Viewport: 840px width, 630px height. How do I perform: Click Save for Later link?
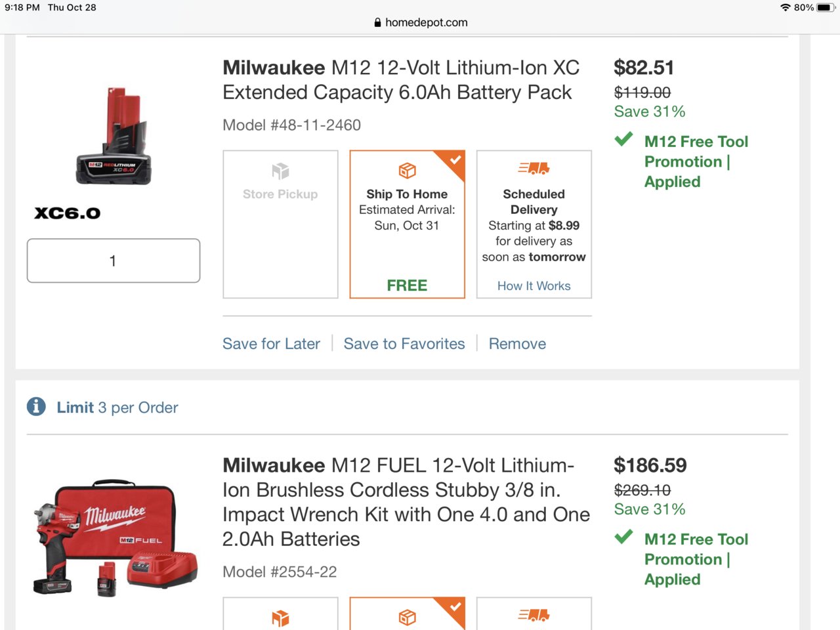(x=271, y=344)
